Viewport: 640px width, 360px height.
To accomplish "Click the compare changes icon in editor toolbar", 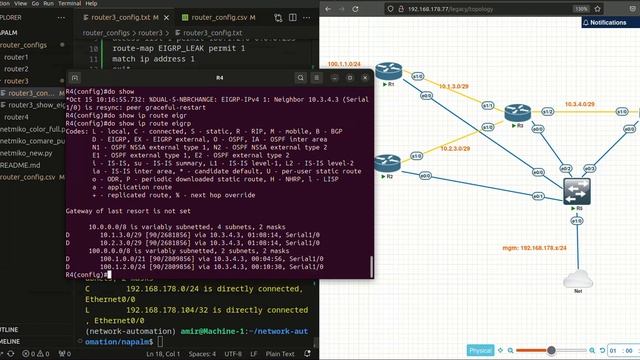I will coord(278,18).
